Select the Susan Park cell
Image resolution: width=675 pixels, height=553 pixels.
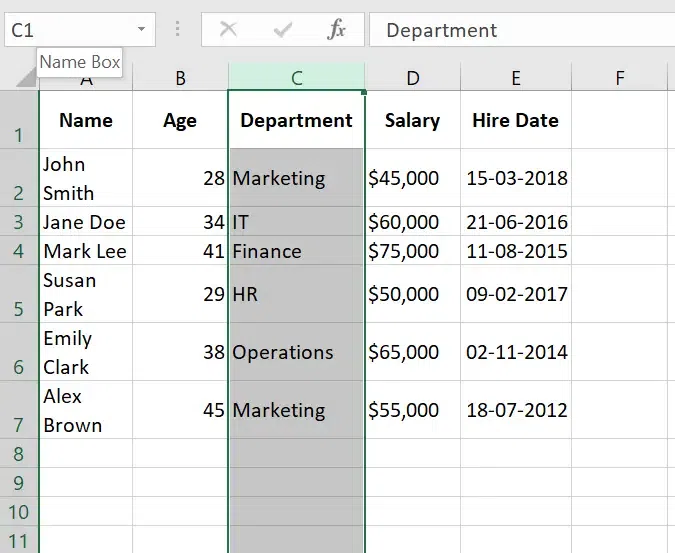pyautogui.click(x=86, y=294)
